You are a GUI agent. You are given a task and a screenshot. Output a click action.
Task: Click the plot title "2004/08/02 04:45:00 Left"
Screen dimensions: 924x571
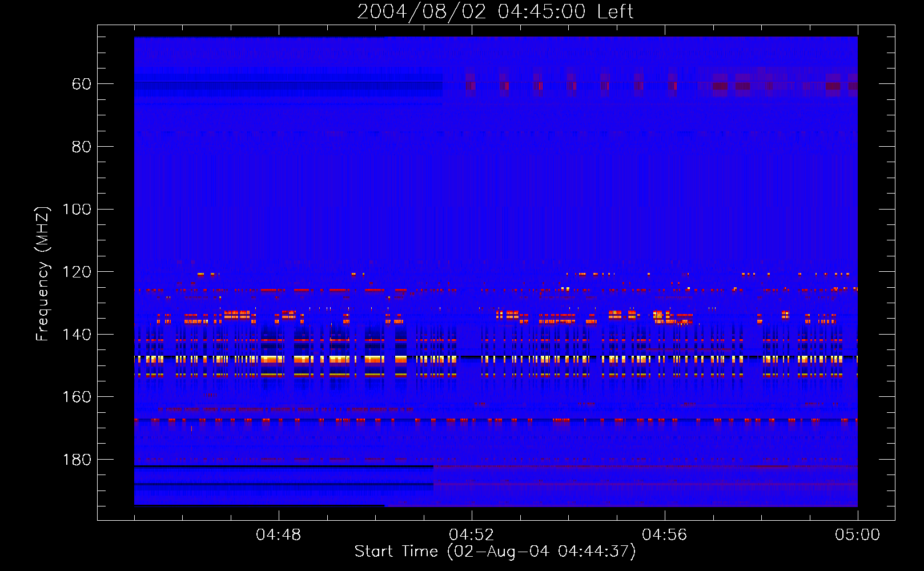[x=495, y=11]
